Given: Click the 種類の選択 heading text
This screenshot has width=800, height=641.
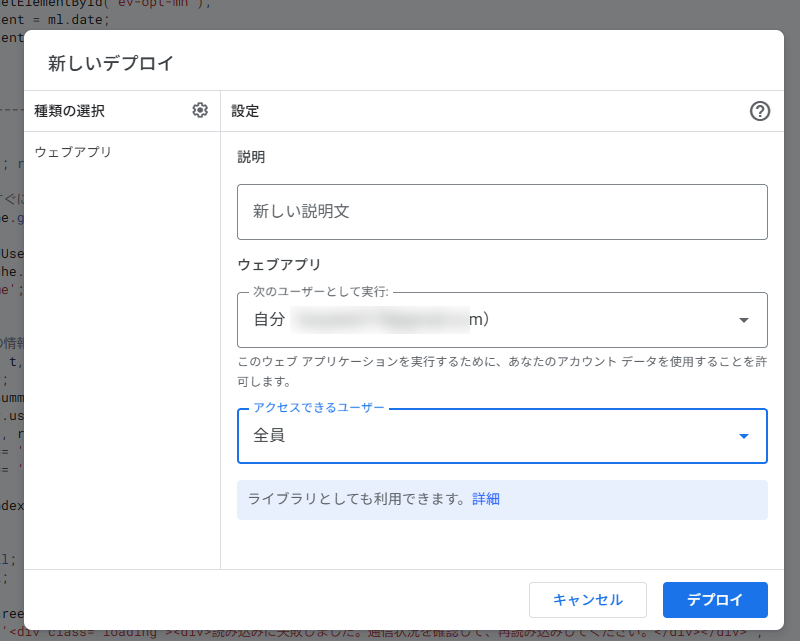Looking at the screenshot, I should (x=69, y=111).
